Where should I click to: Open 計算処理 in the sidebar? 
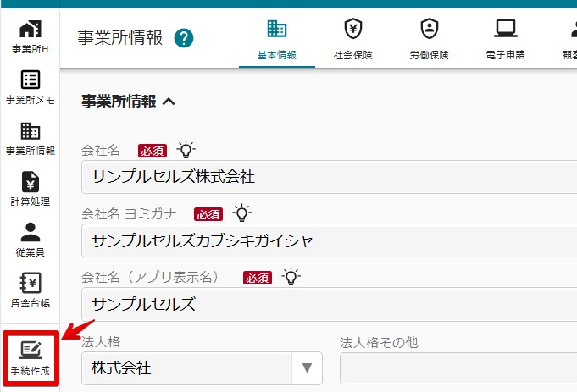tap(31, 189)
